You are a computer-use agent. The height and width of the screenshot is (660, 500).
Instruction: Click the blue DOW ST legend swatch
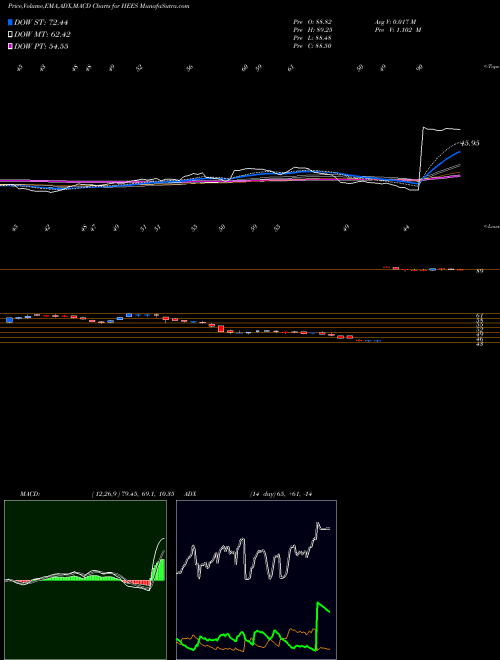point(11,22)
